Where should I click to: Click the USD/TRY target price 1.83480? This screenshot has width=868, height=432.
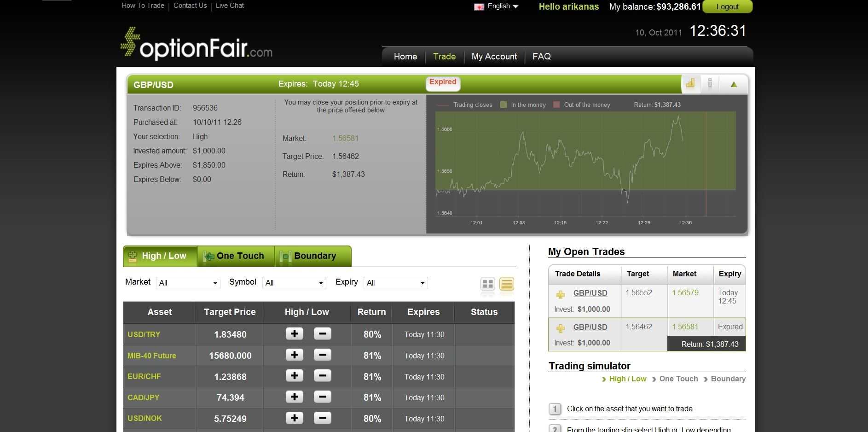[x=230, y=335]
